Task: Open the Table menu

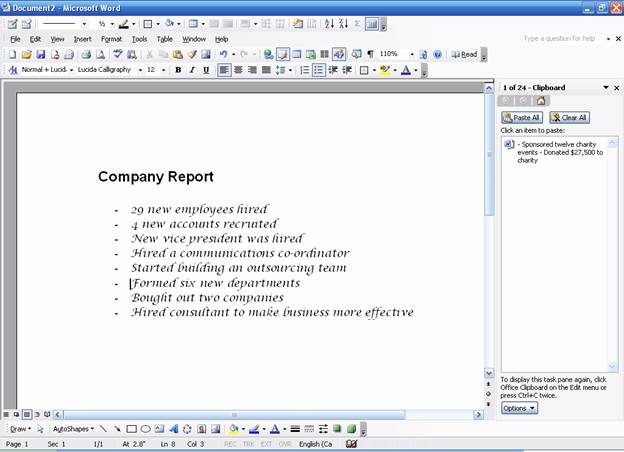Action: (164, 39)
